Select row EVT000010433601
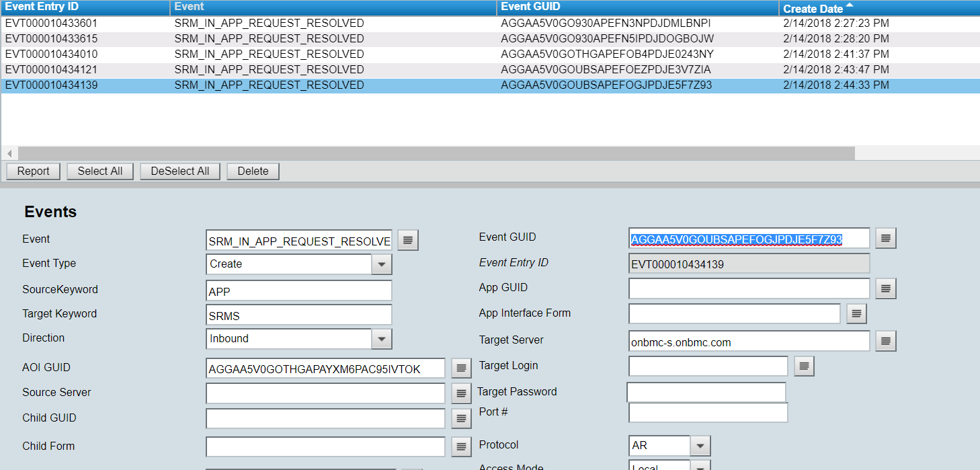Viewport: 980px width, 470px height. [490, 23]
